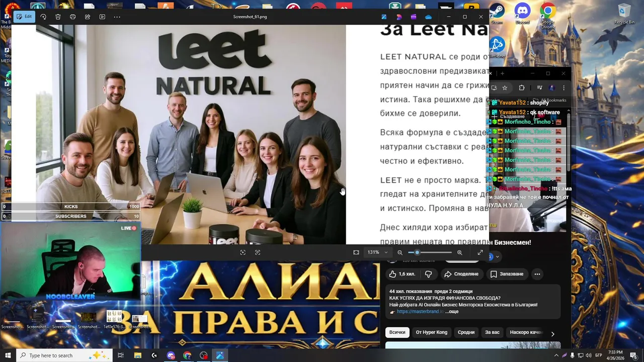
Task: Rotate the image in Photos toolbar
Action: pyautogui.click(x=43, y=17)
